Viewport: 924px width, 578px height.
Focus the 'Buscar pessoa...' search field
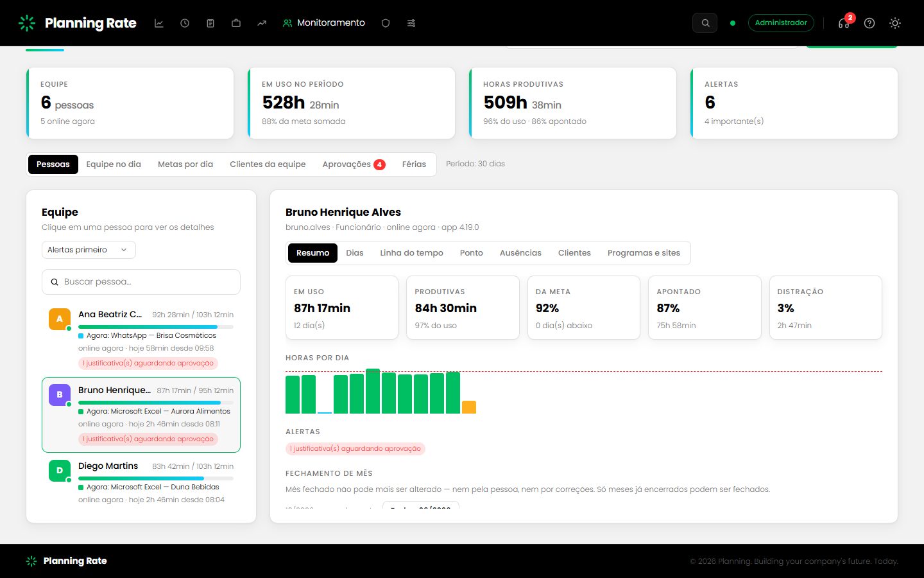(141, 282)
